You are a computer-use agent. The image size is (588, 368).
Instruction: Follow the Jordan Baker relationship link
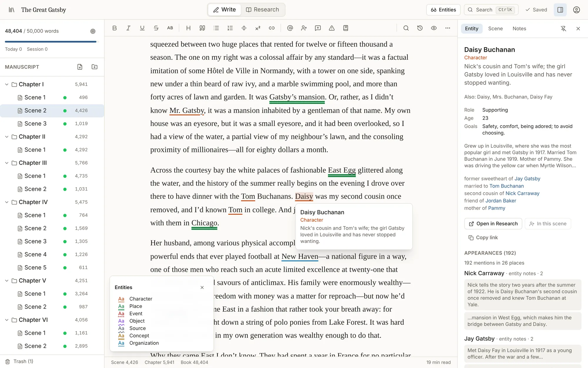[501, 201]
